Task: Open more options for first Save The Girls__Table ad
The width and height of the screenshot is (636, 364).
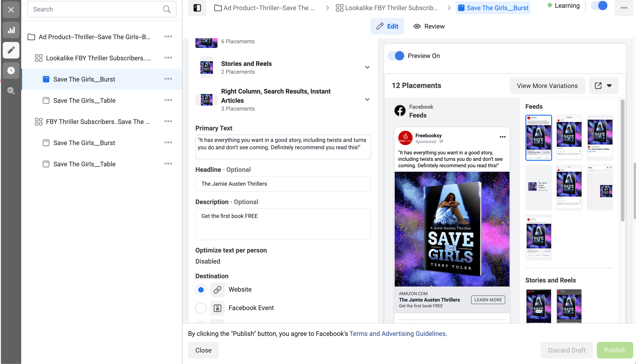Action: [168, 100]
